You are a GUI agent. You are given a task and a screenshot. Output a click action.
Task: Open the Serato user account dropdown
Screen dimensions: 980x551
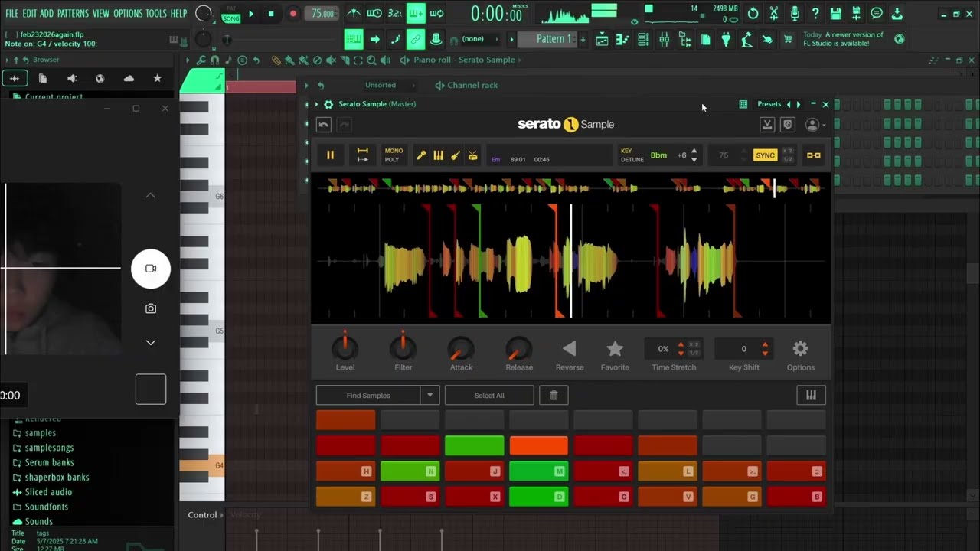tap(815, 125)
